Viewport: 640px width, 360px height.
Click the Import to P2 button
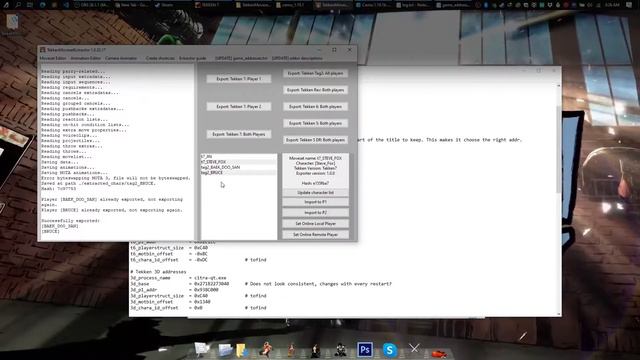point(316,213)
